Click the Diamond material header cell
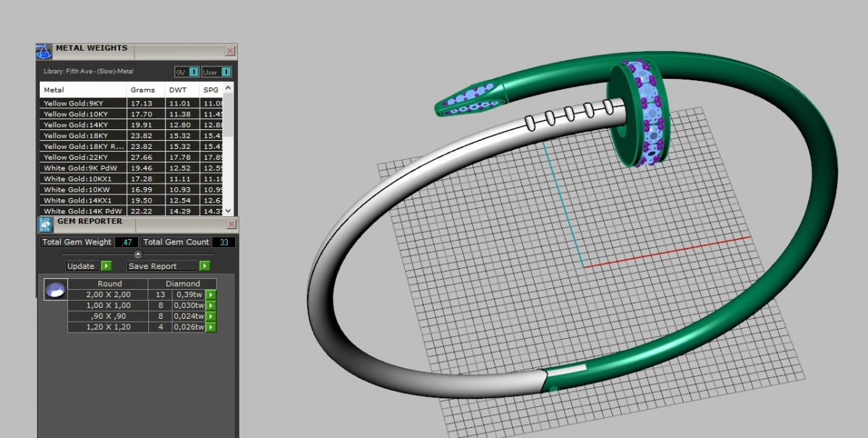Viewport: 868px width, 438px height. 182,284
